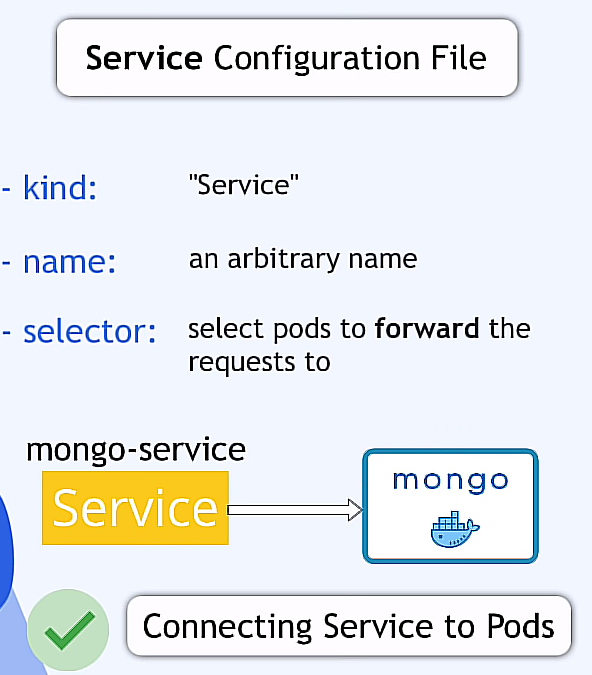Click the words requests to
This screenshot has width=592, height=675.
[x=260, y=362]
